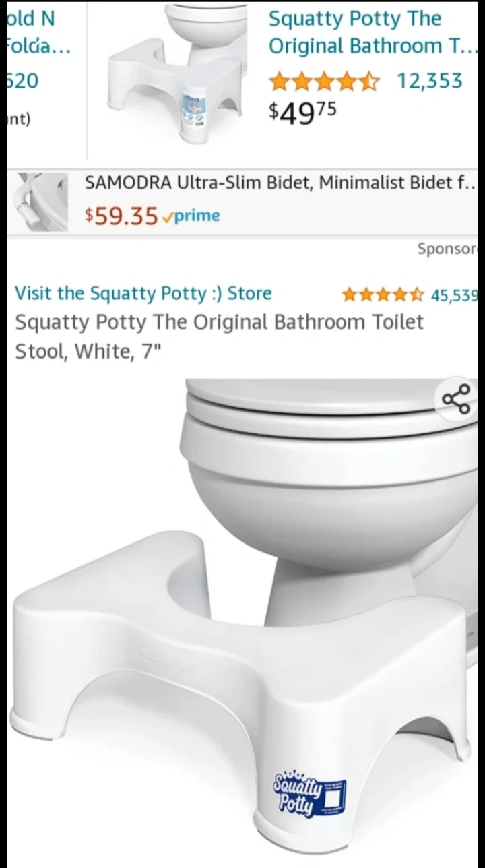The width and height of the screenshot is (485, 868).
Task: Open Squatty Potty The Original Bathroom carousel title
Action: point(373,32)
